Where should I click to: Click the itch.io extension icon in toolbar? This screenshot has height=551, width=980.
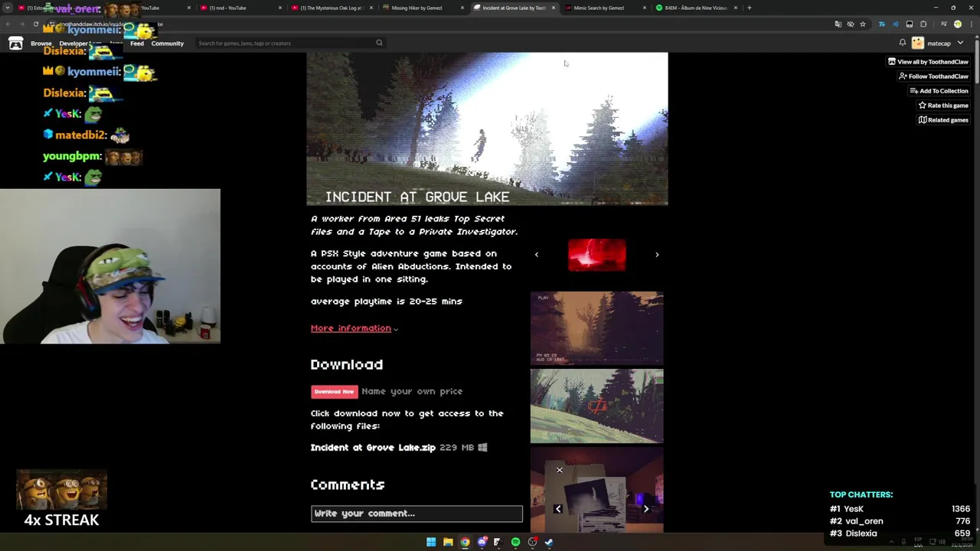pyautogui.click(x=910, y=24)
